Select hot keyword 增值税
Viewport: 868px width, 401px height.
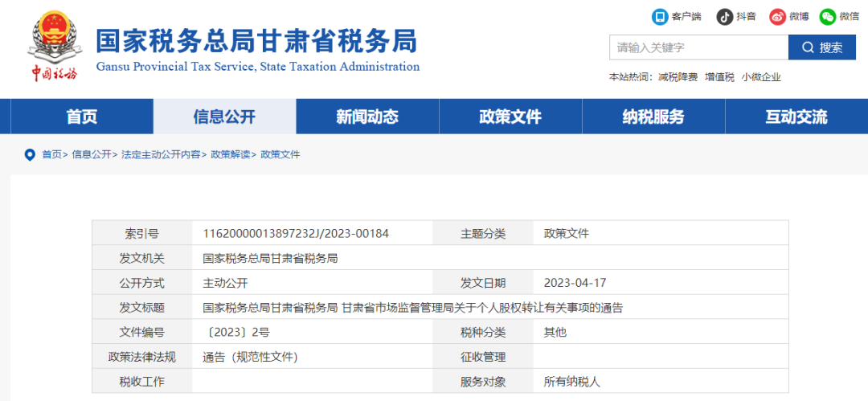pyautogui.click(x=719, y=77)
